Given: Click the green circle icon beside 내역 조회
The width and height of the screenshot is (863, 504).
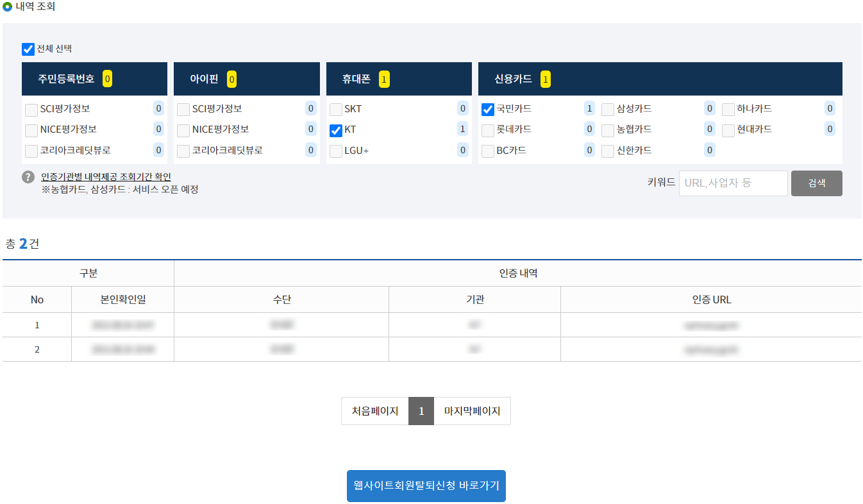Looking at the screenshot, I should click(x=7, y=7).
